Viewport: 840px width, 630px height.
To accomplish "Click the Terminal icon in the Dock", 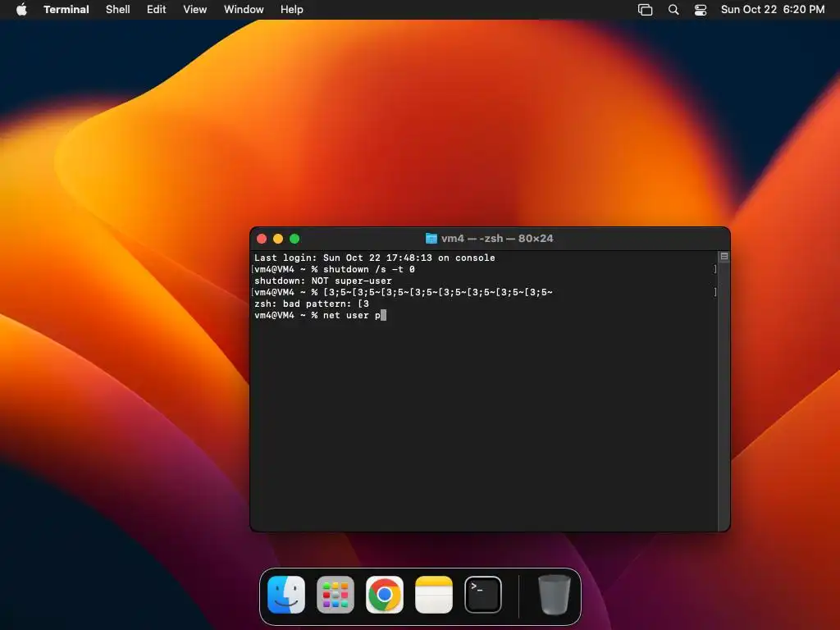I will click(x=483, y=595).
